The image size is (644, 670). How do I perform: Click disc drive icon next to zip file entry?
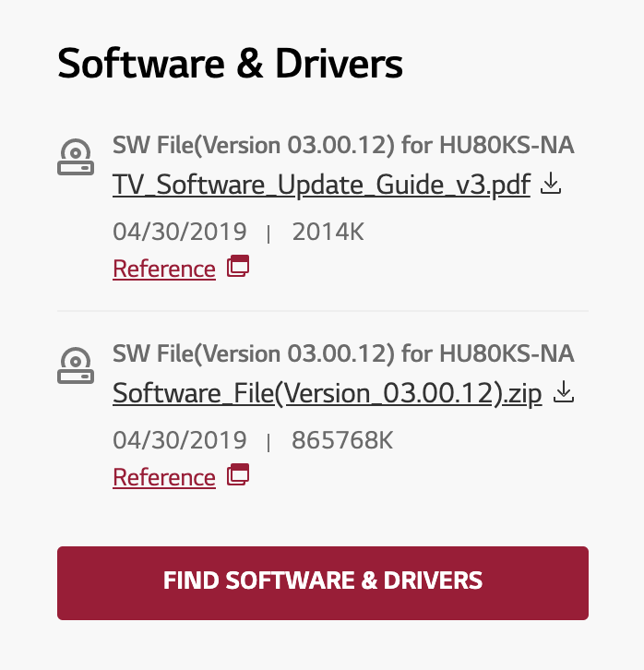76,365
